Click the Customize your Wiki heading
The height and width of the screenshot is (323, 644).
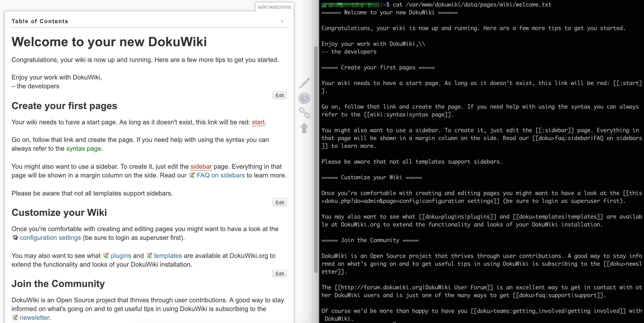(x=59, y=213)
